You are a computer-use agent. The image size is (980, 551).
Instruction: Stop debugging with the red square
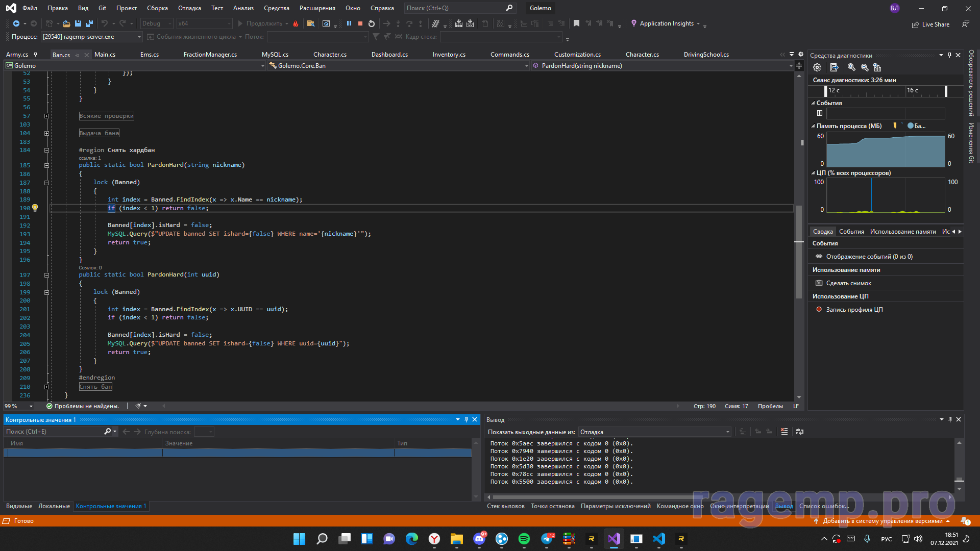[x=360, y=23]
